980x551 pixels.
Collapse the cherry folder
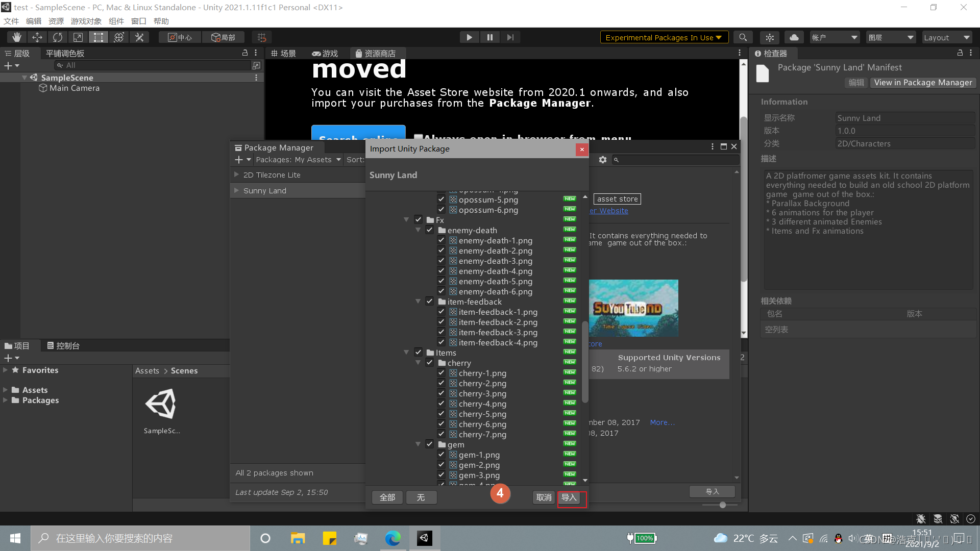[x=418, y=363]
